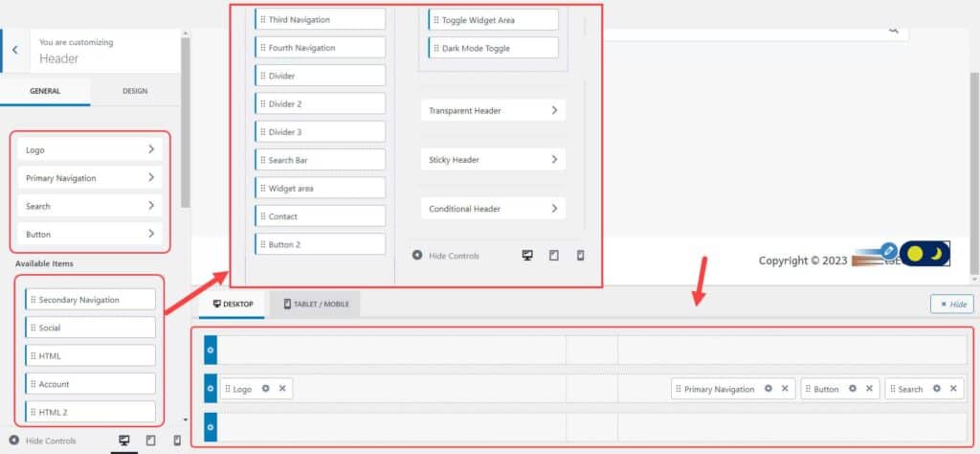Screen dimensions: 980x454
Task: Open the Conditional Header section
Action: click(x=493, y=209)
